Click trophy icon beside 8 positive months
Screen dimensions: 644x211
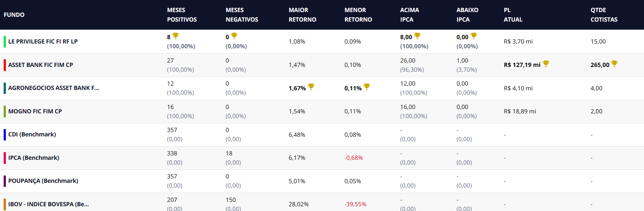point(175,36)
